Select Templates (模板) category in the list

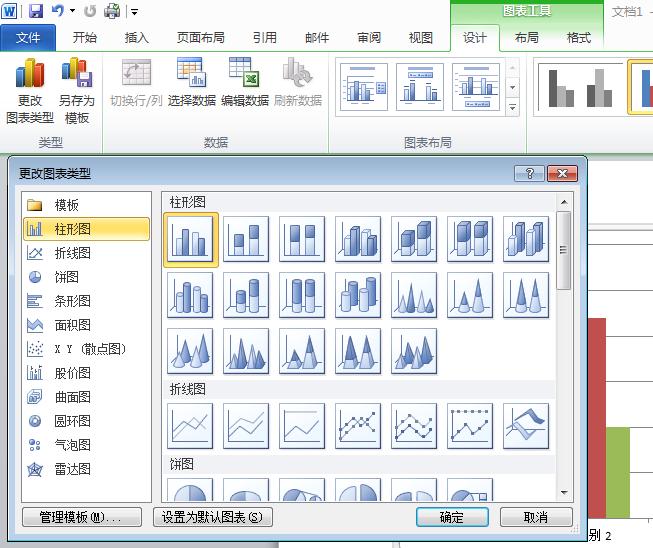86,205
